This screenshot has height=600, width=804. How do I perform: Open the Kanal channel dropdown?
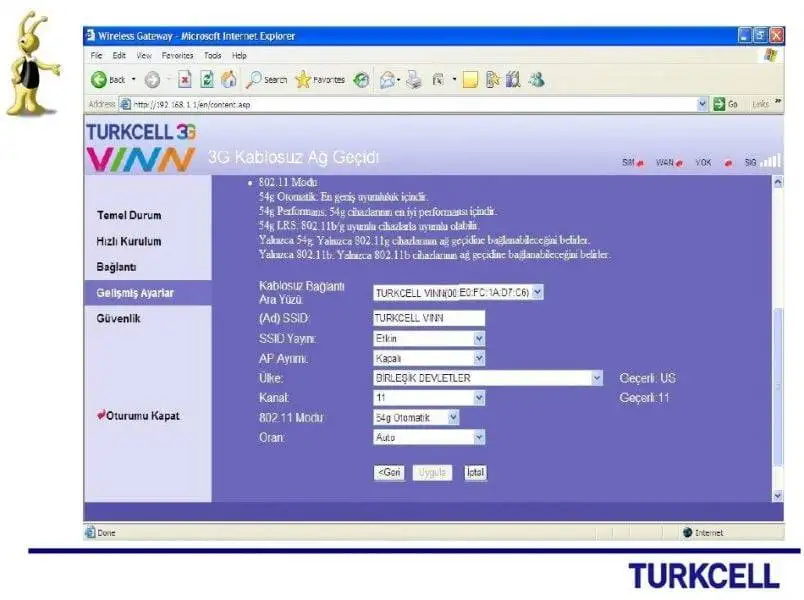point(478,397)
